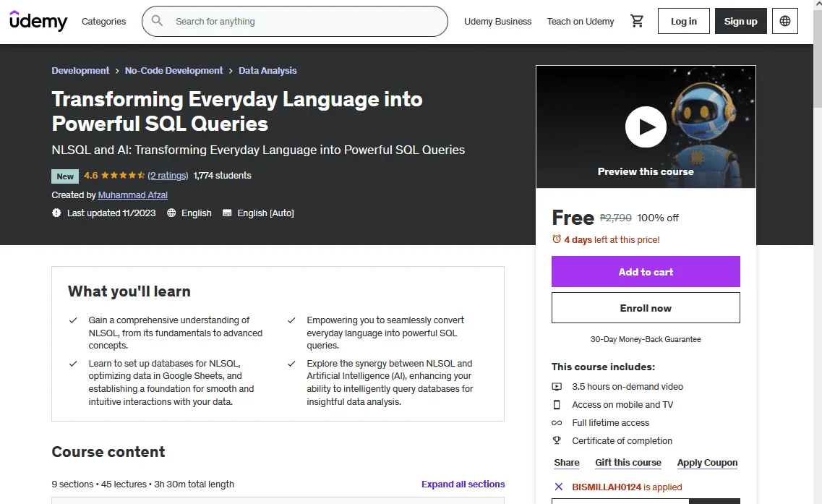The image size is (822, 504).
Task: Open the language globe button
Action: 785,21
